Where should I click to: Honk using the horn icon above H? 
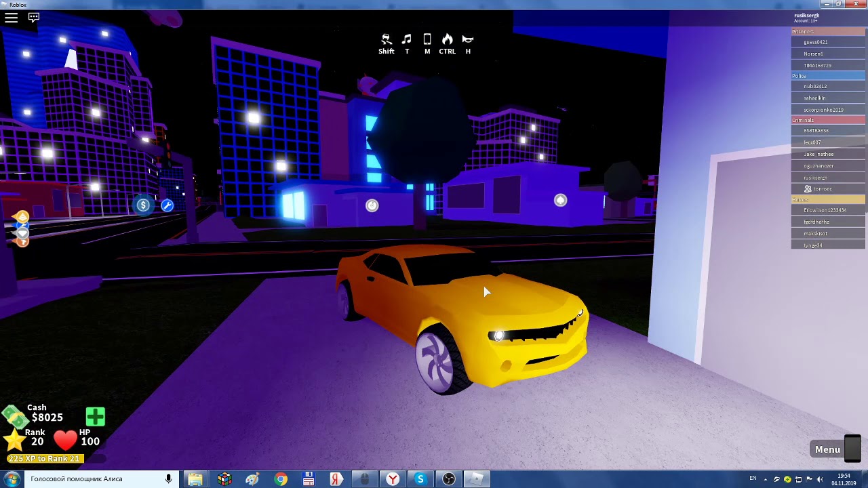[x=468, y=39]
